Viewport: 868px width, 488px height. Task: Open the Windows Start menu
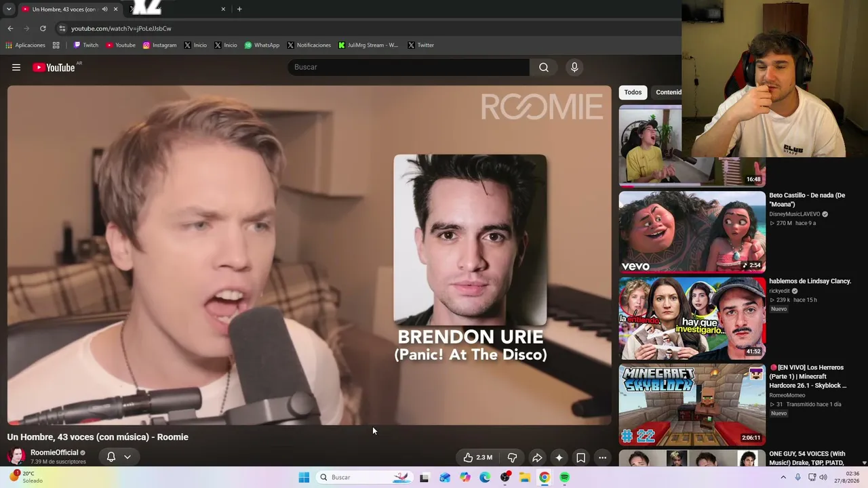tap(304, 477)
